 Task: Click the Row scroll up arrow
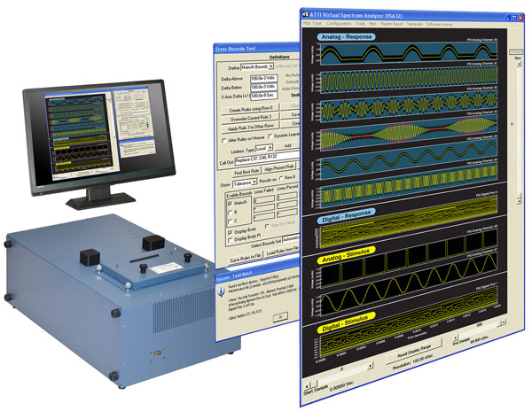(x=519, y=64)
